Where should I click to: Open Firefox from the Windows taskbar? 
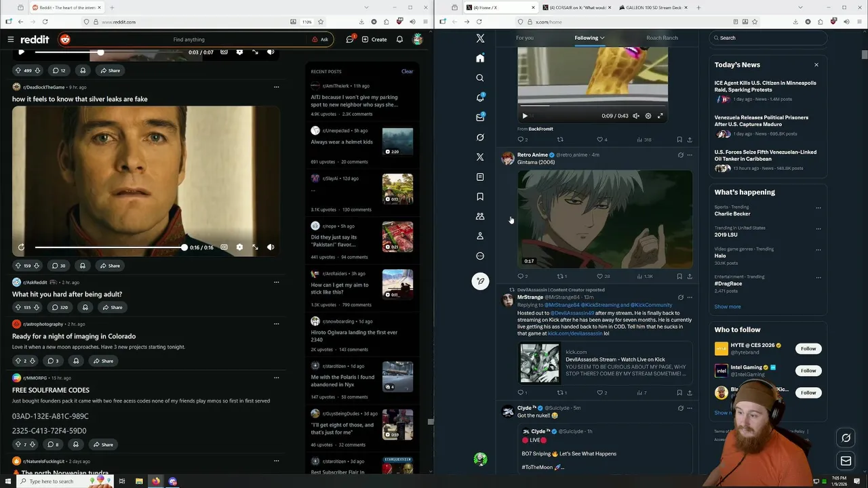(156, 481)
